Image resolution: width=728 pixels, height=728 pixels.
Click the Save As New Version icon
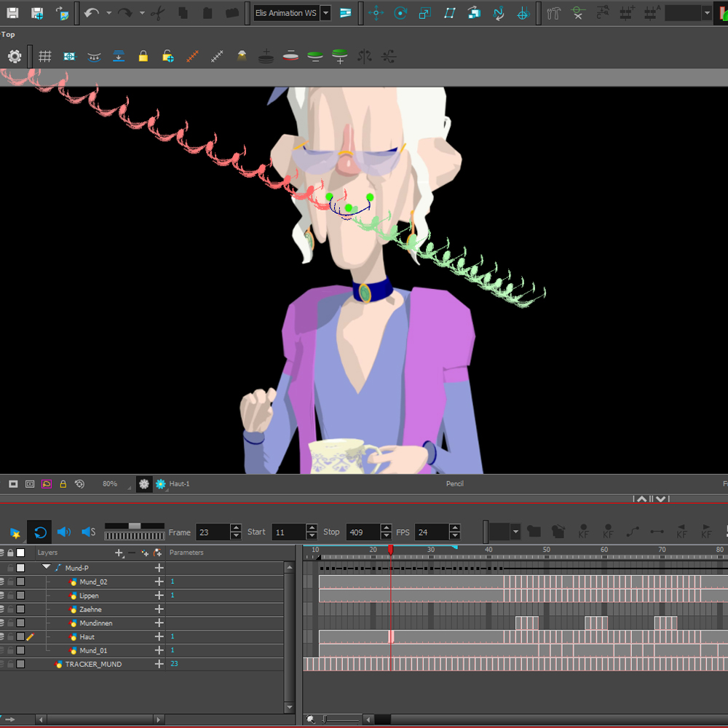coord(37,13)
